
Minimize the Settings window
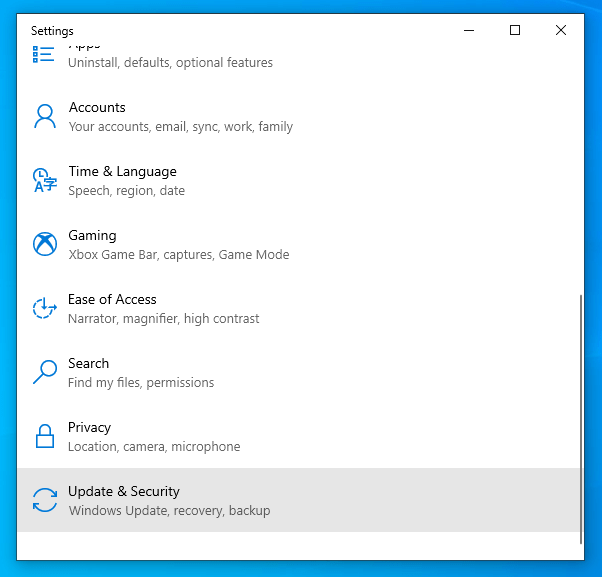tap(469, 30)
